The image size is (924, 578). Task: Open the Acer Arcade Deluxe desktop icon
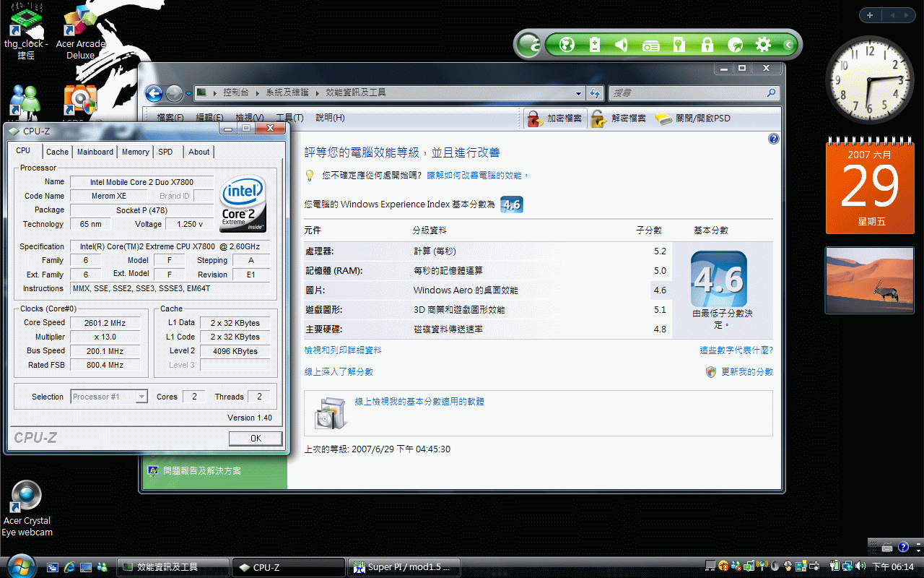tap(80, 33)
